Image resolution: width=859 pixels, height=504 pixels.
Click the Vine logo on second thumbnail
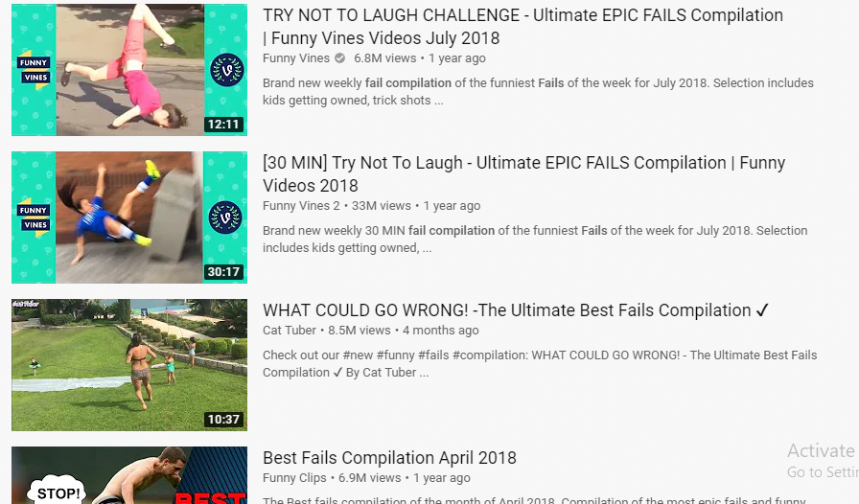225,217
